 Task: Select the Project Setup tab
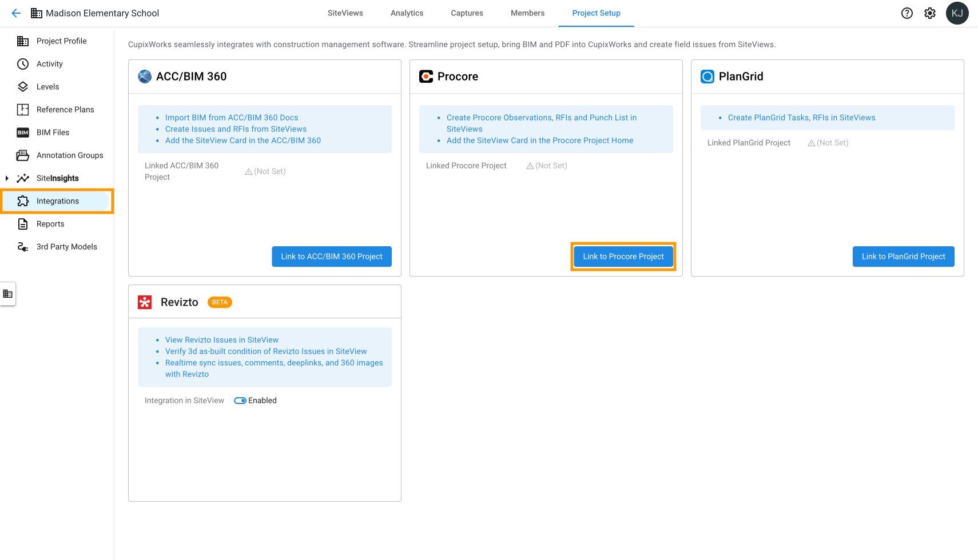click(597, 13)
